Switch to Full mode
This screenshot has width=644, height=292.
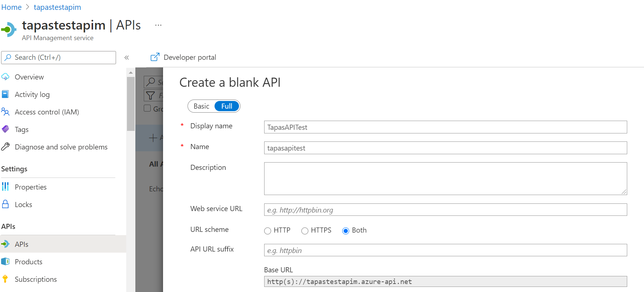click(x=227, y=106)
